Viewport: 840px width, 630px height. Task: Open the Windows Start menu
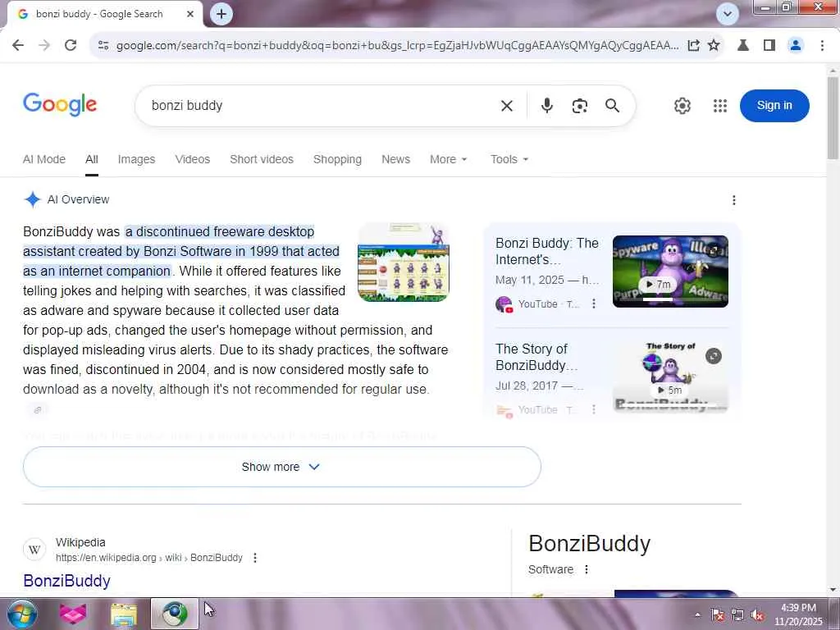(x=22, y=614)
